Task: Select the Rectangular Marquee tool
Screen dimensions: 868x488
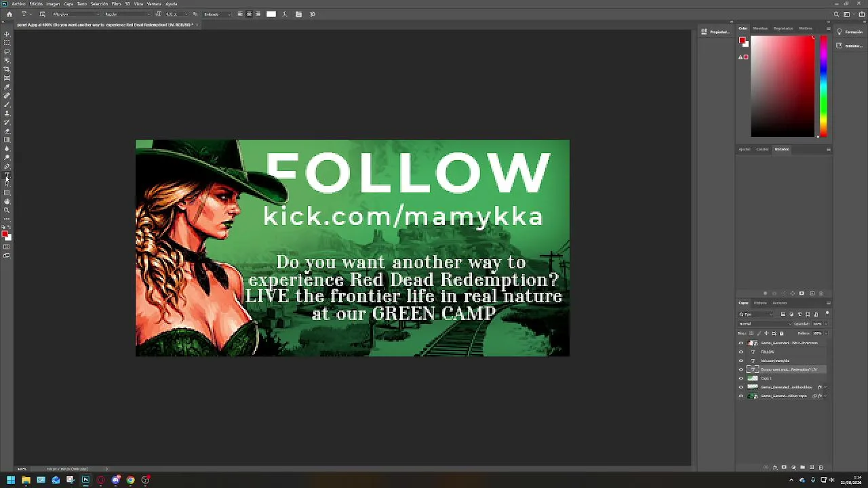Action: point(7,43)
